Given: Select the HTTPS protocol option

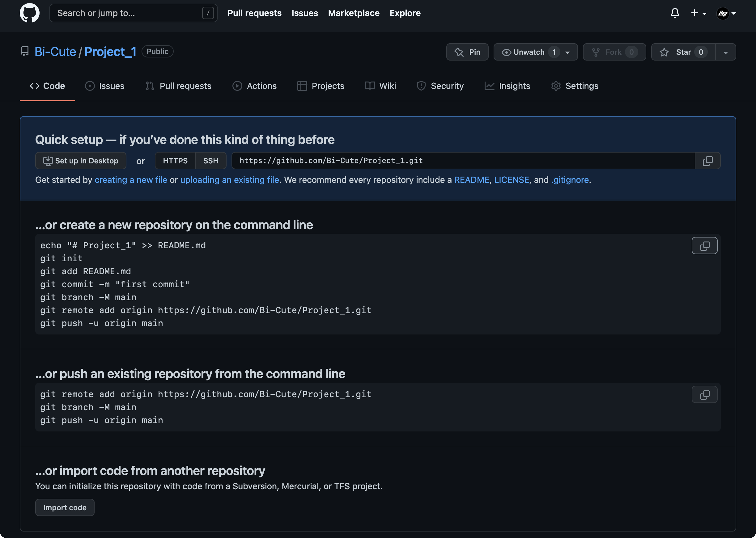Looking at the screenshot, I should [175, 161].
